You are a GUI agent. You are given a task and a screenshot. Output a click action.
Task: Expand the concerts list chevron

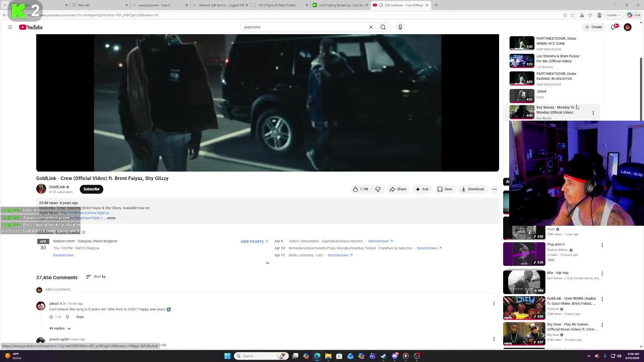[x=268, y=263]
